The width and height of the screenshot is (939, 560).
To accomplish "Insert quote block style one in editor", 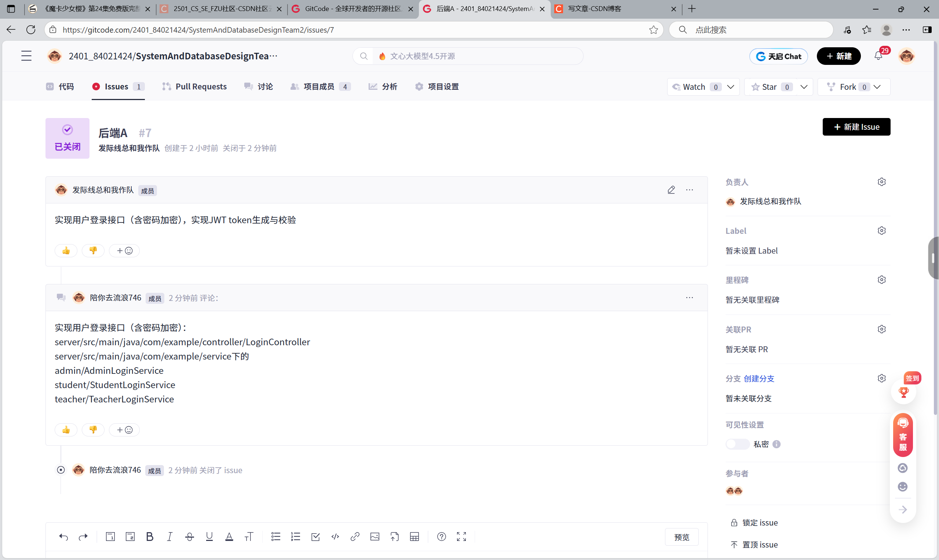I will tap(110, 537).
